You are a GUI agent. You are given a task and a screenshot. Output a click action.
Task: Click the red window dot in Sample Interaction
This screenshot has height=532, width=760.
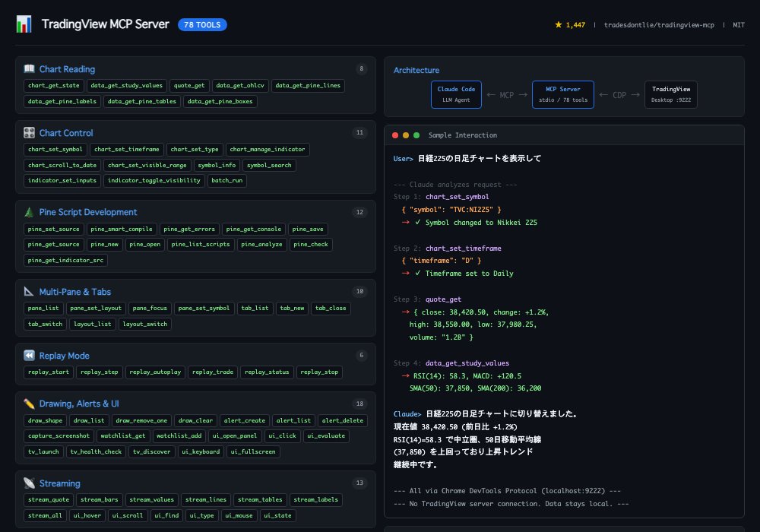pos(395,135)
